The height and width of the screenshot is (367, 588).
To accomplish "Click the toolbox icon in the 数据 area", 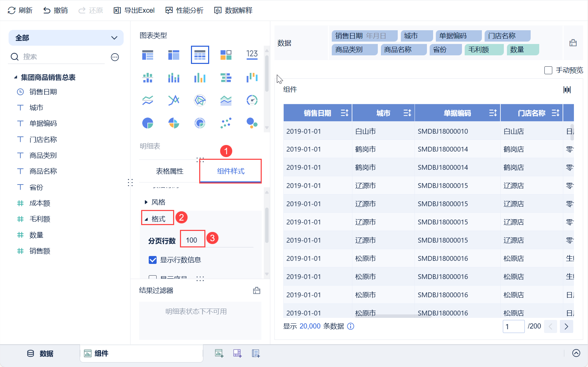I will (x=573, y=43).
